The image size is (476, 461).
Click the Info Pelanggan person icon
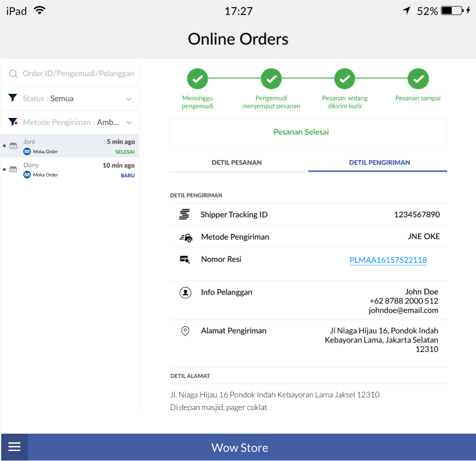pyautogui.click(x=185, y=293)
